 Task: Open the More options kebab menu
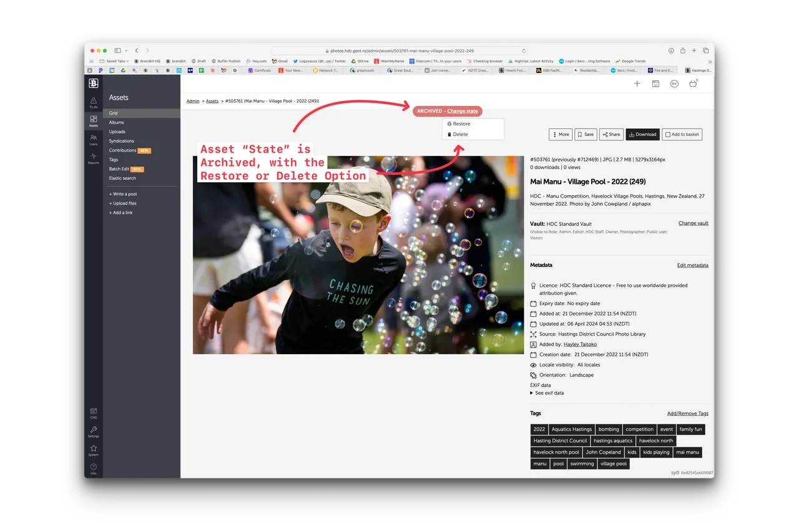point(560,134)
